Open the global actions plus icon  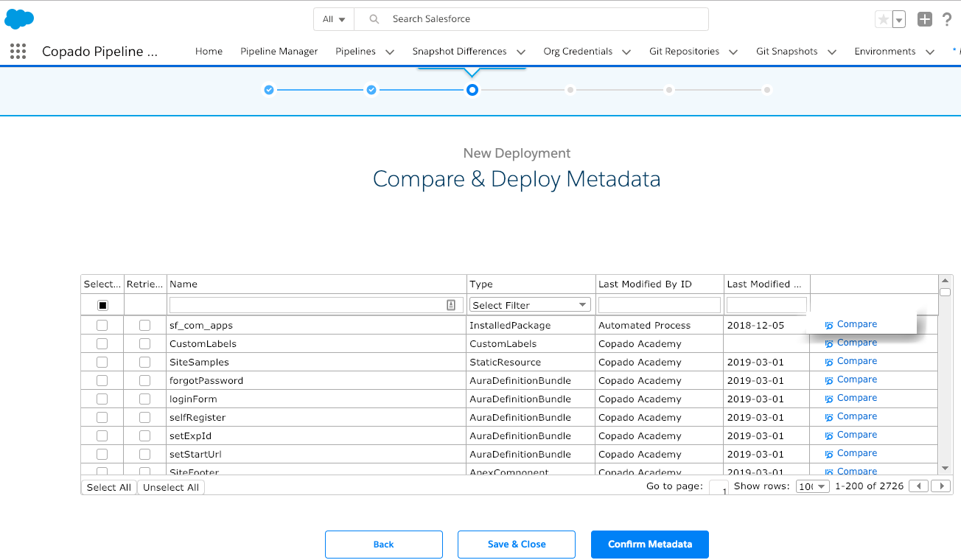[x=925, y=20]
